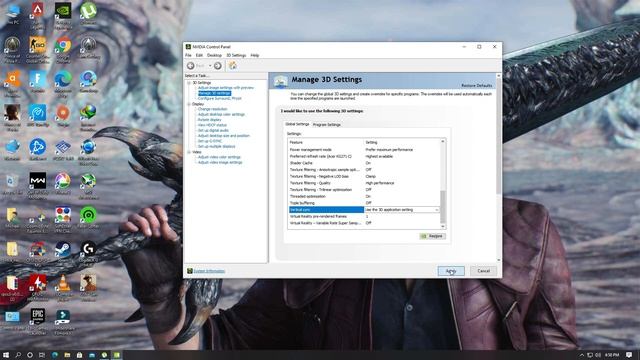This screenshot has height=360, width=640.
Task: Select Change resolution task
Action: pyautogui.click(x=212, y=109)
